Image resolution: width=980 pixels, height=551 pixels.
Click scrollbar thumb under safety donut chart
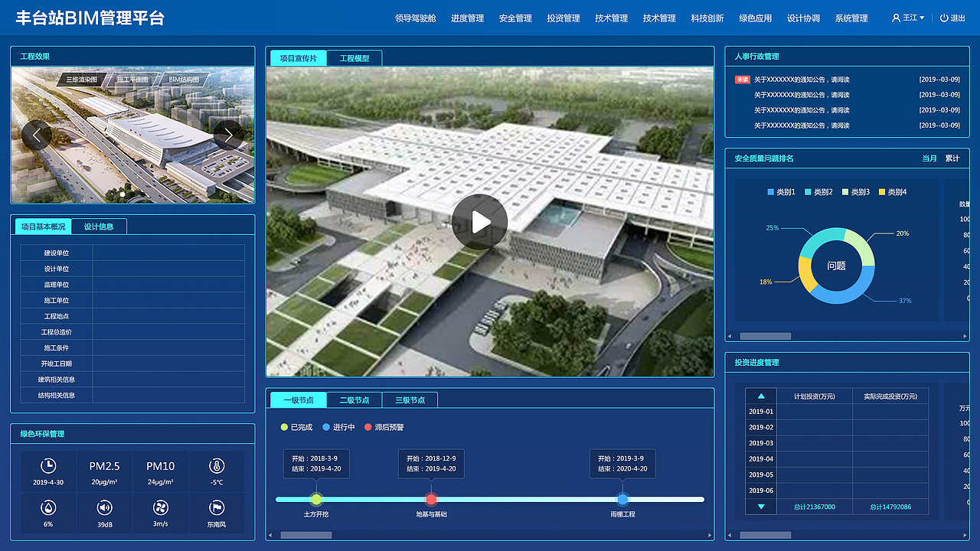click(765, 336)
